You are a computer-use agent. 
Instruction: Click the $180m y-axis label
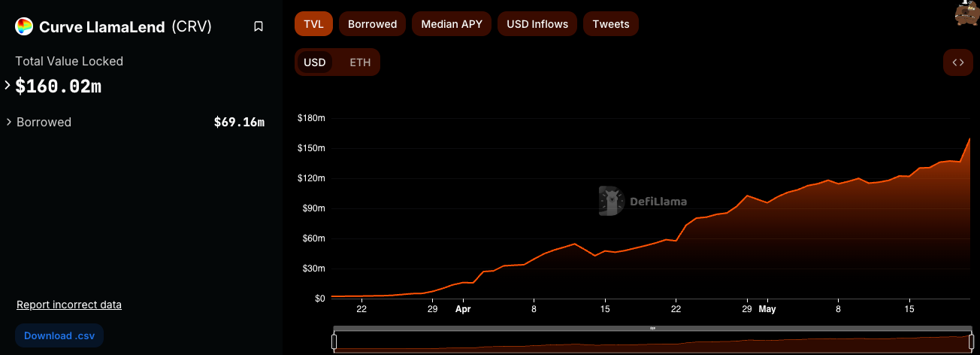pyautogui.click(x=311, y=118)
